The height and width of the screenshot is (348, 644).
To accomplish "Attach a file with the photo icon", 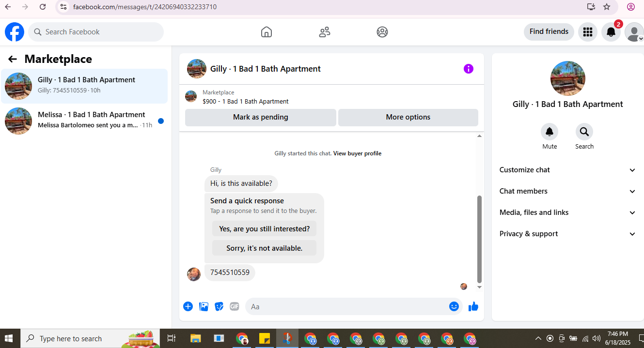I will point(204,306).
